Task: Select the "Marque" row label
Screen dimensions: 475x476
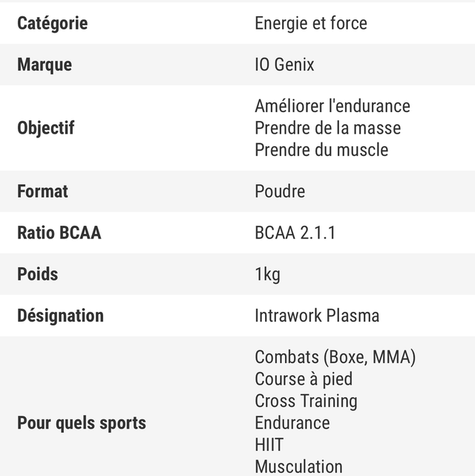Action: coord(45,65)
